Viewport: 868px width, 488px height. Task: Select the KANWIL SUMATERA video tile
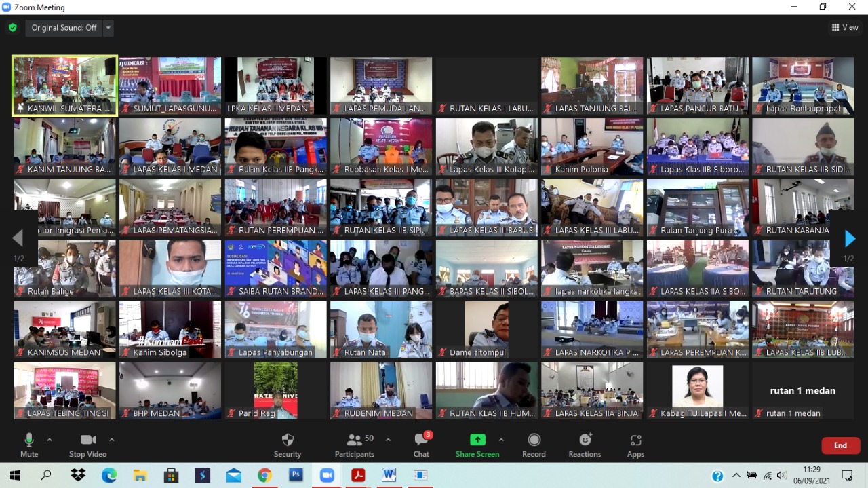[x=65, y=86]
